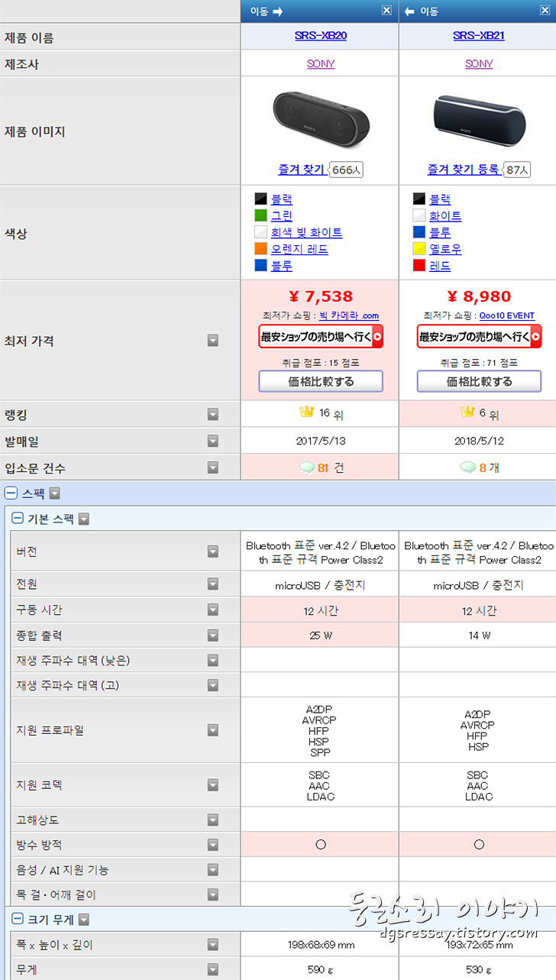This screenshot has height=980, width=556.
Task: Move SRS-XB21 column left with 이동 arrow
Action: coord(421,11)
